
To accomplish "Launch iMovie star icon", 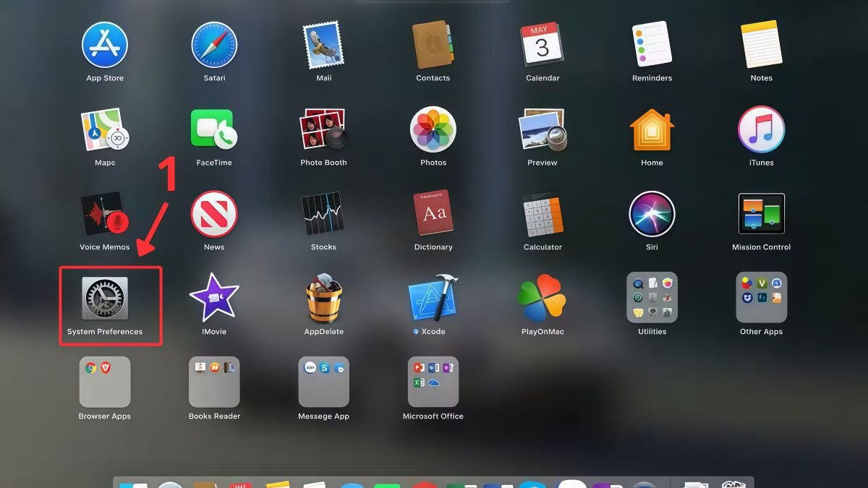I will coord(214,298).
